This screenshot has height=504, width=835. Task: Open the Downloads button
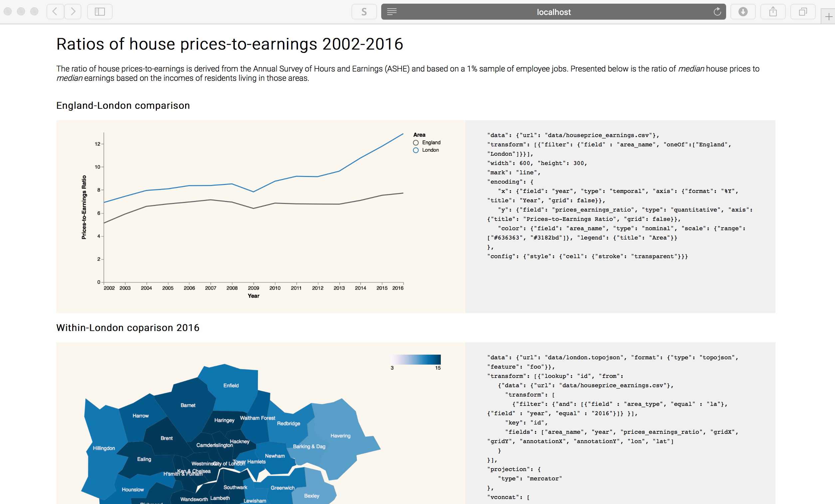pyautogui.click(x=743, y=12)
